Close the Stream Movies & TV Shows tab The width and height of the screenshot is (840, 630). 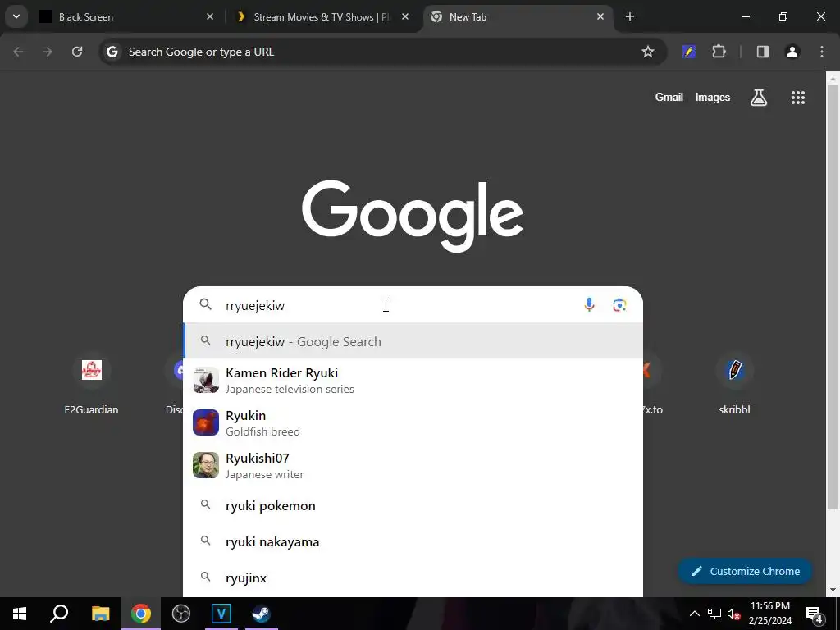point(405,16)
